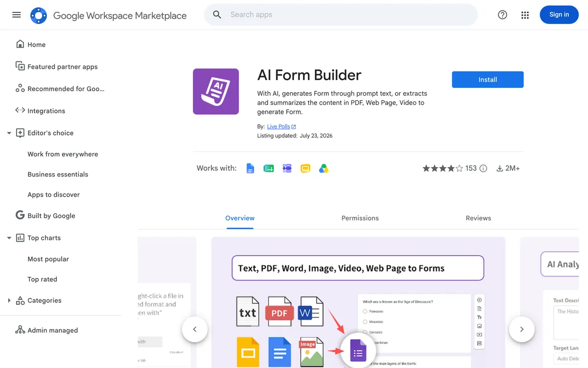This screenshot has width=588, height=368.
Task: Click the Google Drive works-with icon
Action: (323, 168)
